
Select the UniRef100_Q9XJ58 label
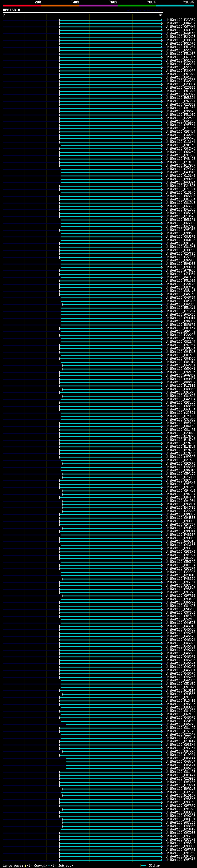tap(180, 145)
